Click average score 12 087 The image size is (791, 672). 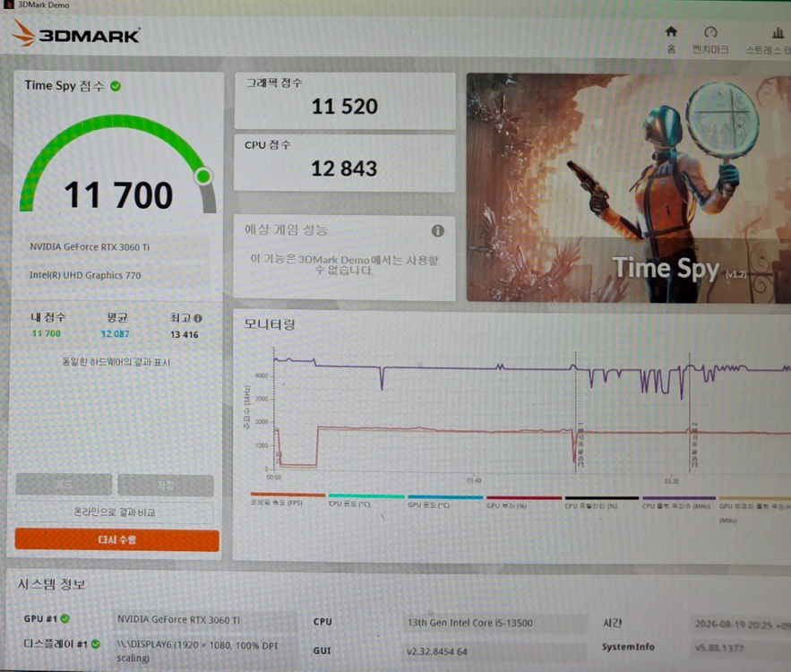(115, 334)
